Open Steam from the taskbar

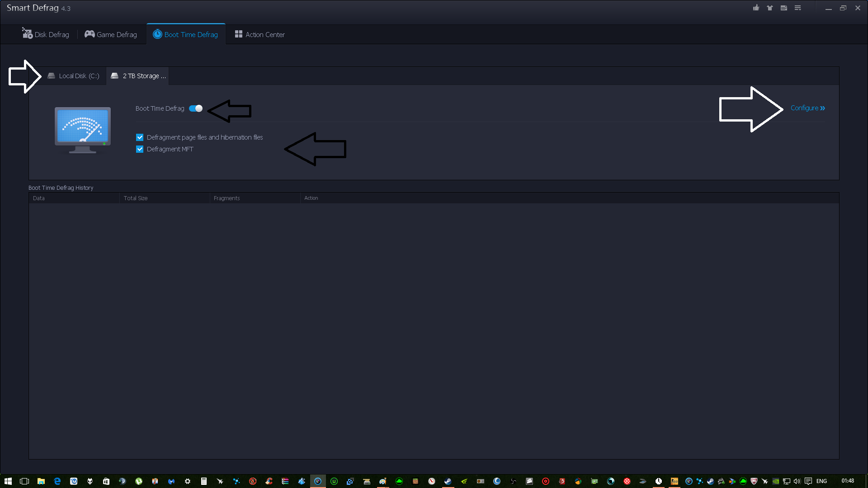point(448,481)
